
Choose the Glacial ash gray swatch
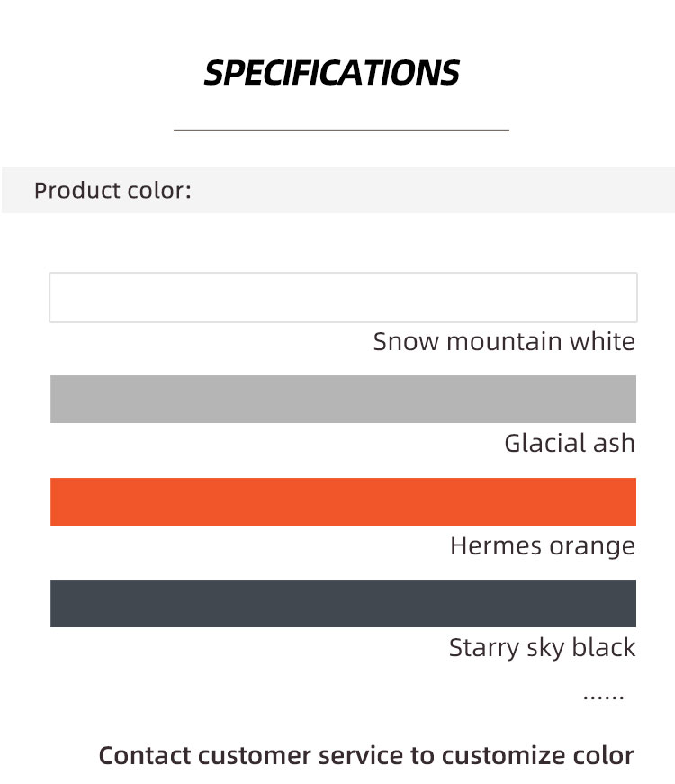click(x=343, y=399)
